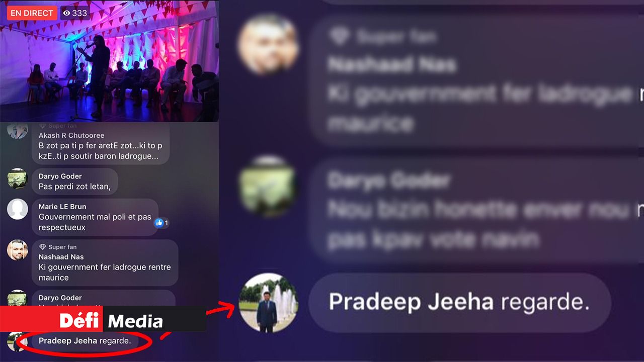
Task: Open the blurred Nashaad Nas avatar on right
Action: [268, 44]
